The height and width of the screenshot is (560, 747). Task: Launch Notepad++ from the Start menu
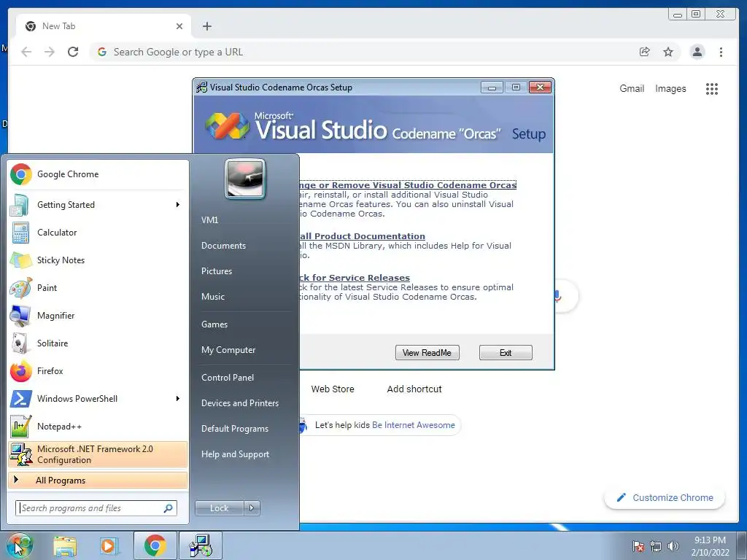[98, 426]
